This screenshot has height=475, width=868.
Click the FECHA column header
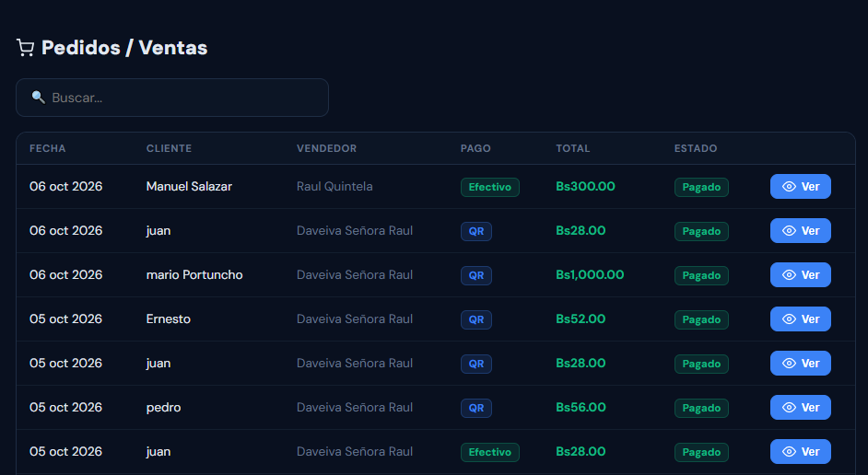[x=48, y=148]
